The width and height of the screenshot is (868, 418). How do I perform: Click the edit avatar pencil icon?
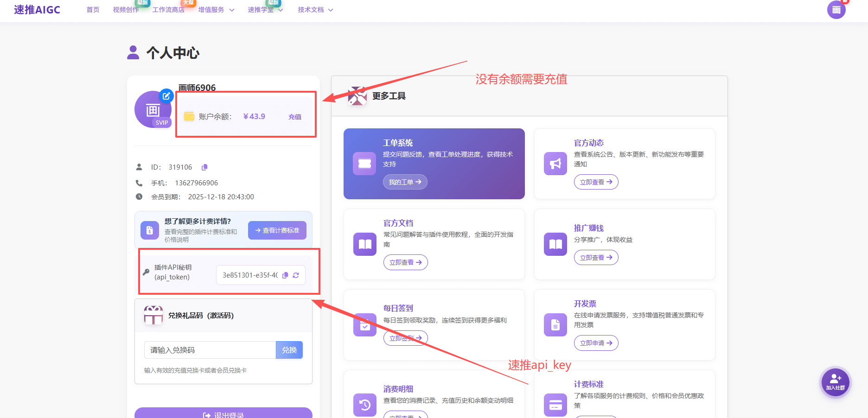tap(166, 96)
